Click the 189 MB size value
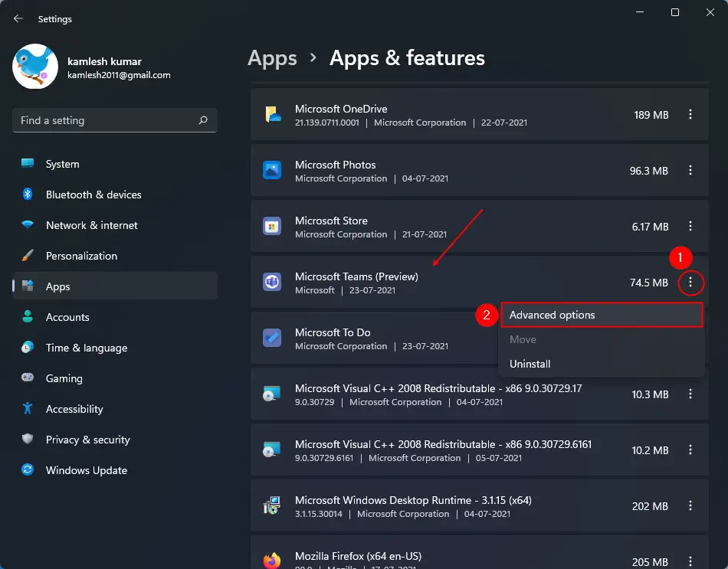 (x=651, y=115)
